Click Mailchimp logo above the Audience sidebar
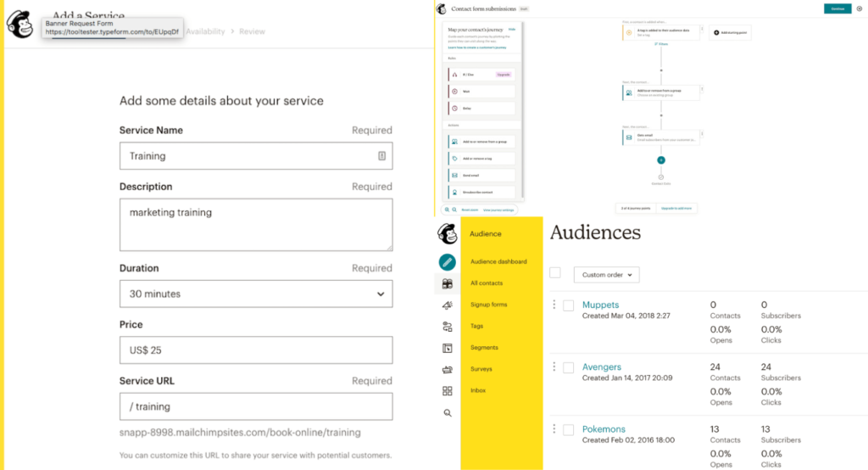Screen dimensions: 868x470 point(448,233)
